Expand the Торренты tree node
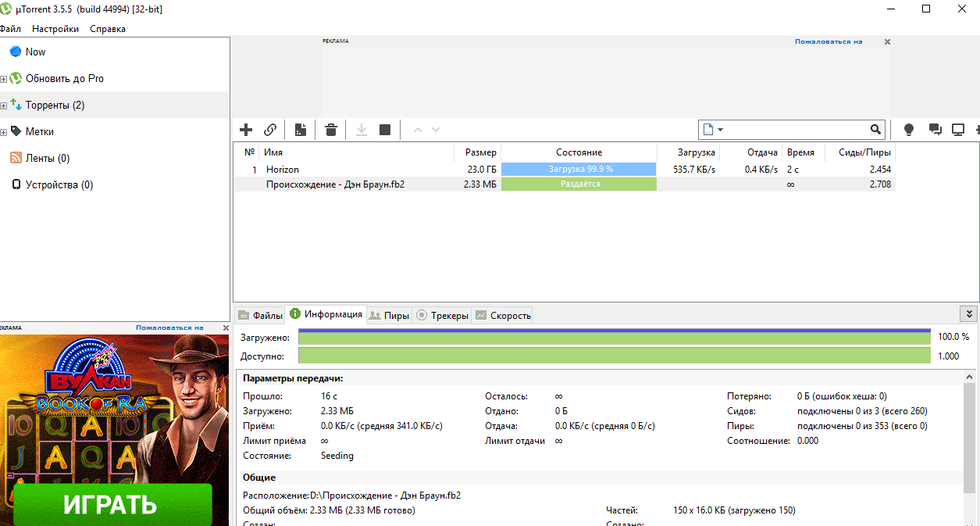This screenshot has width=980, height=526. coord(3,106)
